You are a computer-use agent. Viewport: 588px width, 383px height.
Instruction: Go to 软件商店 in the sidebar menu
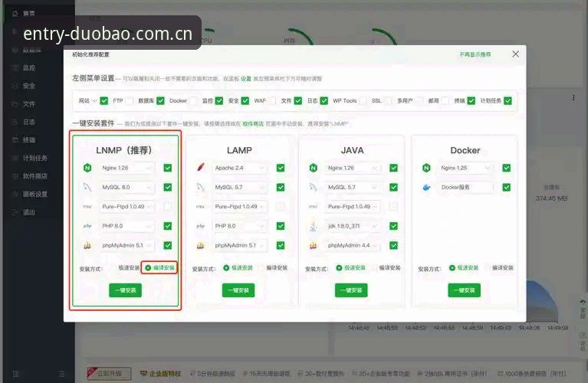point(34,175)
